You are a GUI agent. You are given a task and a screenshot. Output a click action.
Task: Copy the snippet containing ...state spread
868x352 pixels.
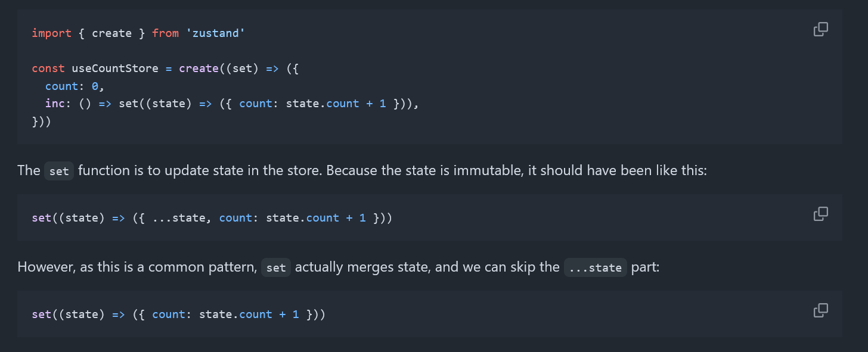coord(821,213)
